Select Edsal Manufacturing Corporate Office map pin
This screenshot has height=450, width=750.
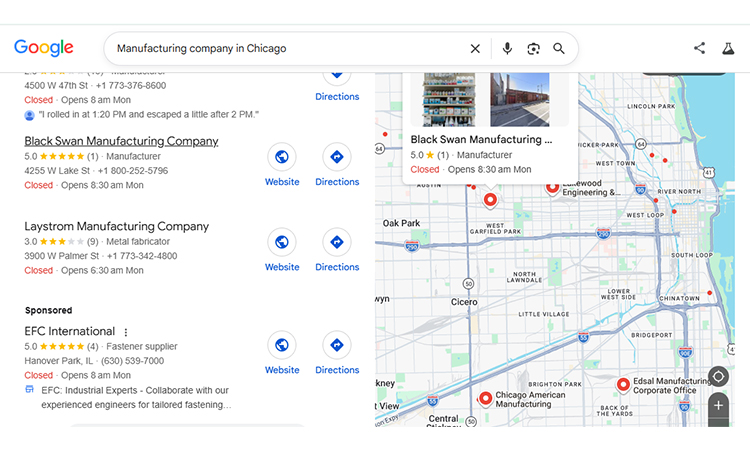tap(623, 385)
